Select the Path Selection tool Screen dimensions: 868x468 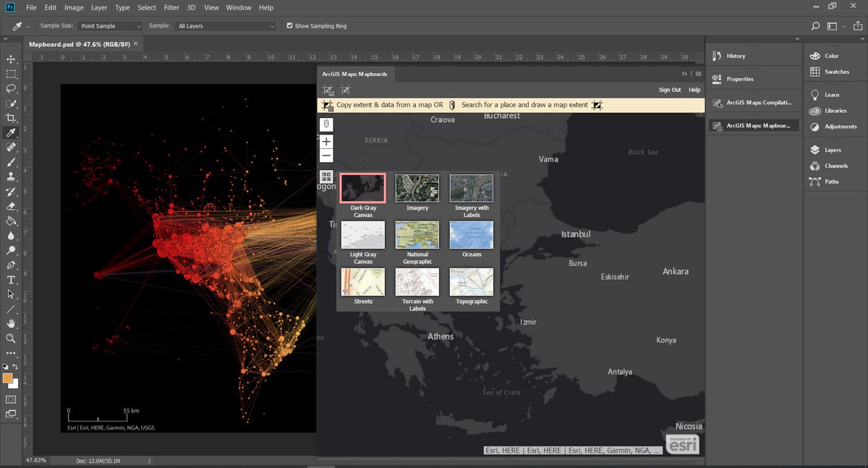(x=11, y=294)
